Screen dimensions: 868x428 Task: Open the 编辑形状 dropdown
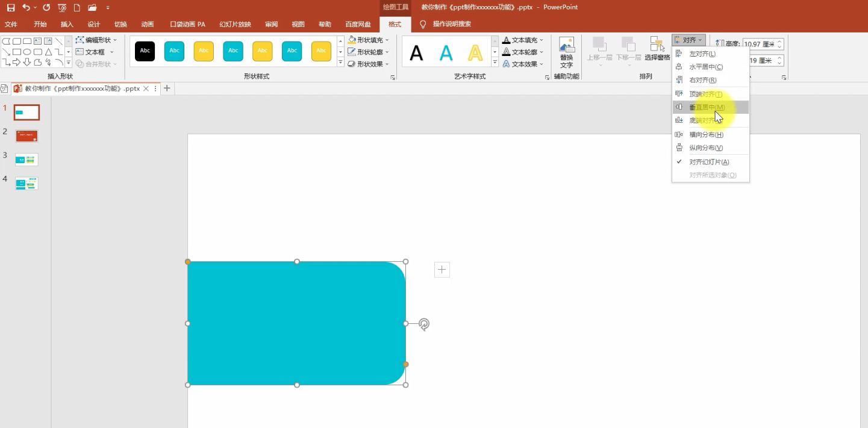(96, 40)
